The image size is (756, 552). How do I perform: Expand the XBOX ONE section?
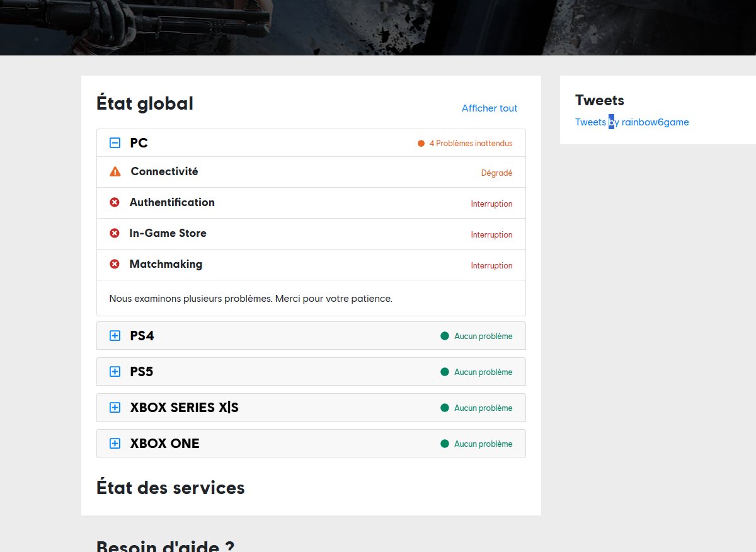point(114,444)
